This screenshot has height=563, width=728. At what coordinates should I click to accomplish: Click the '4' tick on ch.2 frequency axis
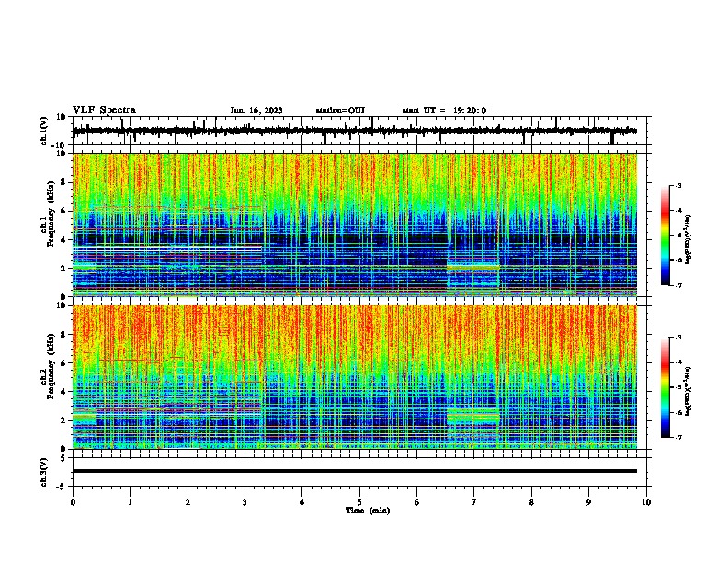pyautogui.click(x=64, y=392)
